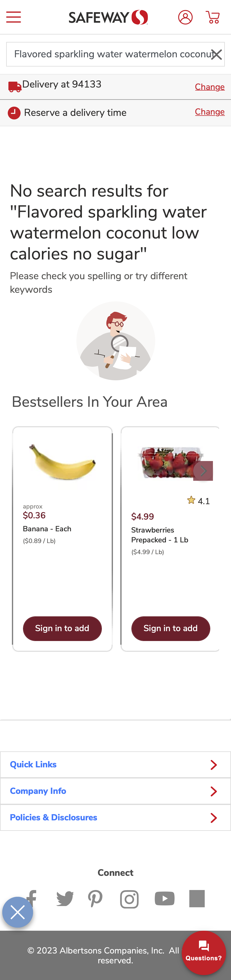Expand the Company Info section
Viewport: 231px width, 980px height.
coord(115,791)
